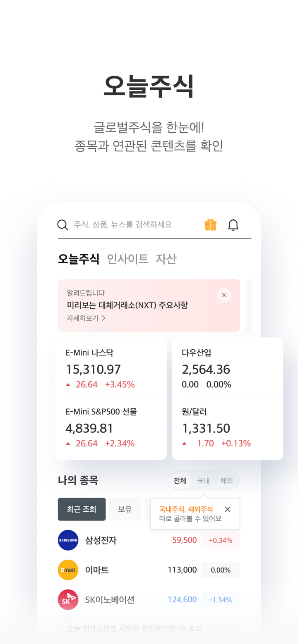Dismiss the NXT notice banner
The image size is (298, 644).
tap(224, 295)
